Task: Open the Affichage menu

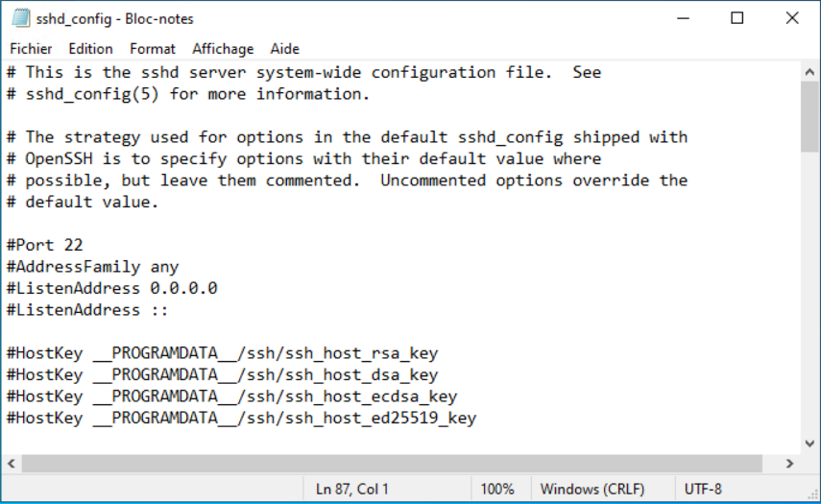Action: click(223, 48)
